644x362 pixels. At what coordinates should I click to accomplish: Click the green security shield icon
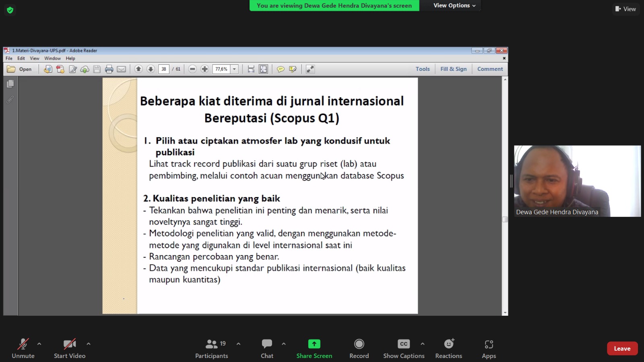10,10
